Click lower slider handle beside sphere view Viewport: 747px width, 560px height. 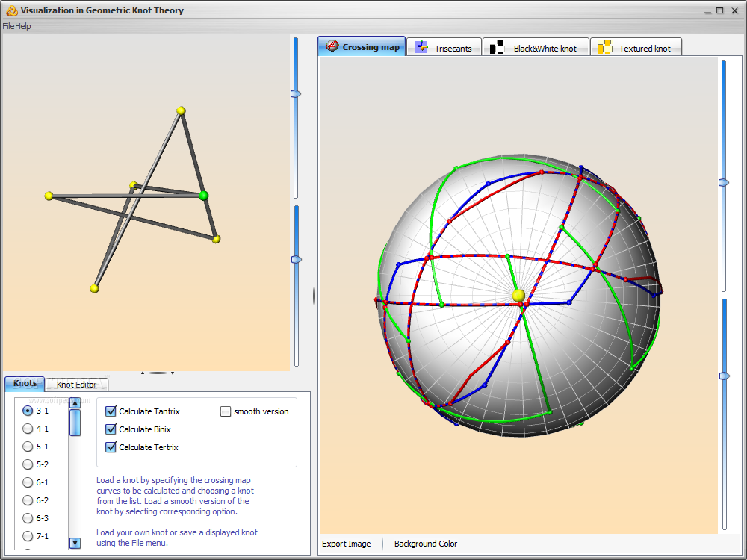coord(724,376)
